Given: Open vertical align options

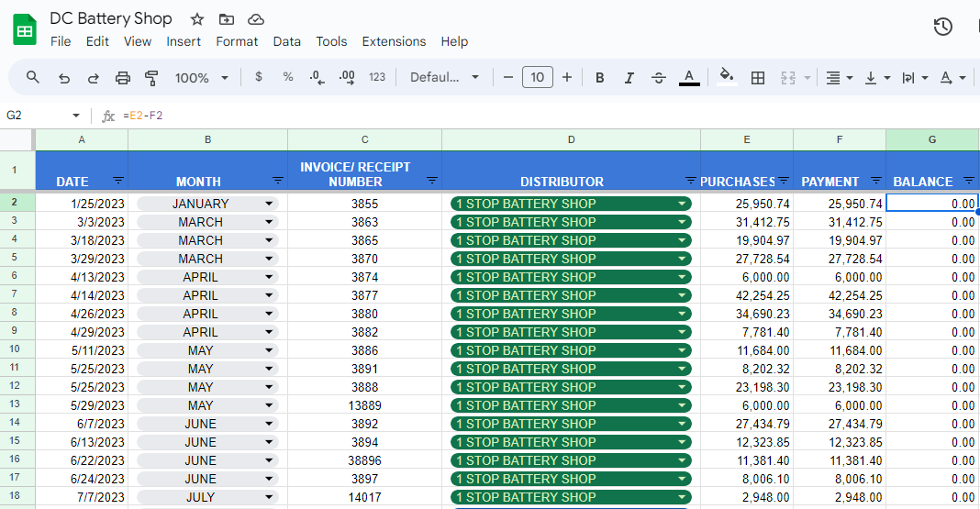Looking at the screenshot, I should click(x=877, y=77).
